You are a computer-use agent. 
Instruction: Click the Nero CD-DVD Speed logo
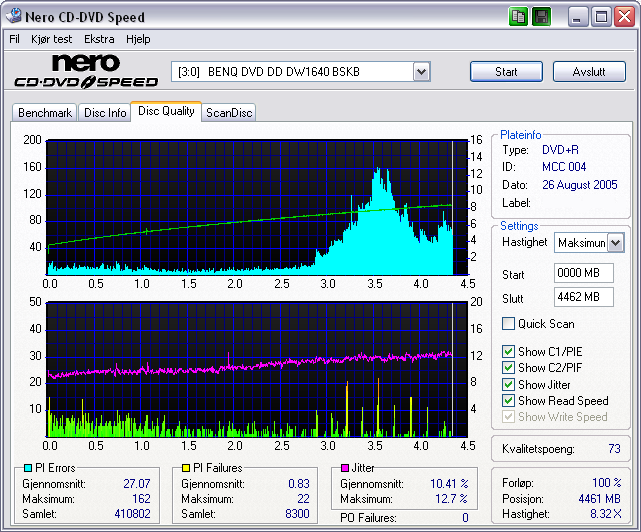click(x=86, y=71)
